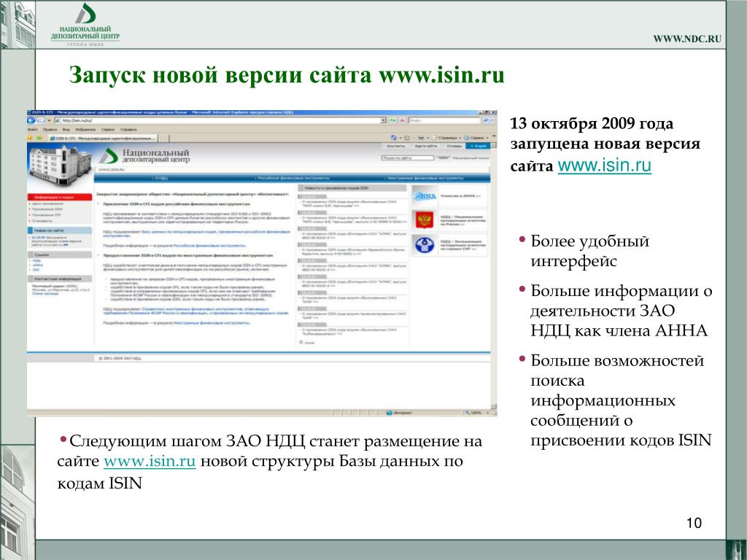Click the Новое на сайте sidebar header
Viewport: 747px width, 560px height.
(x=60, y=230)
